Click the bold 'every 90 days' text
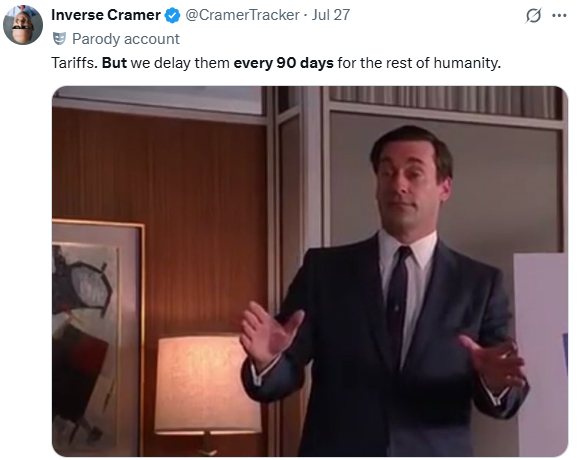The image size is (578, 460). (283, 63)
